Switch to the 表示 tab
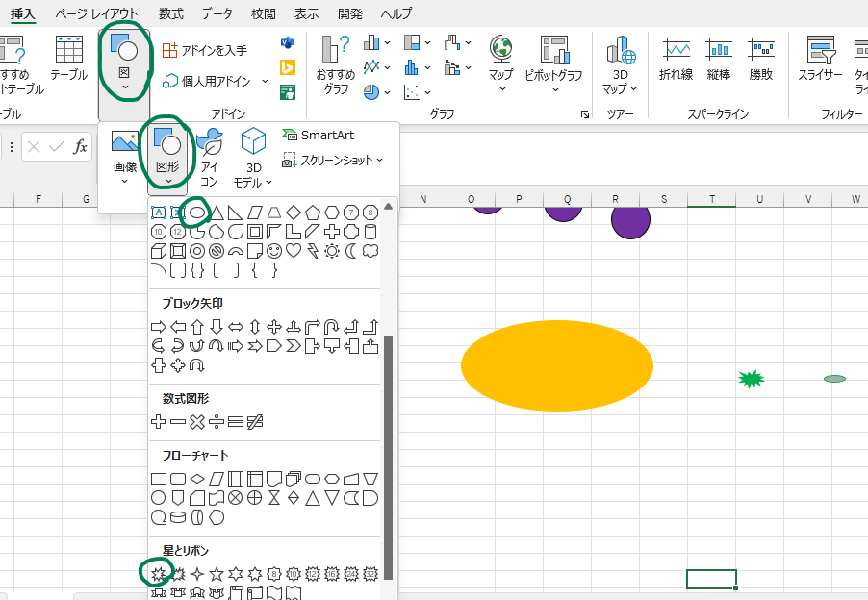Screen dimensions: 868x600 point(307,13)
